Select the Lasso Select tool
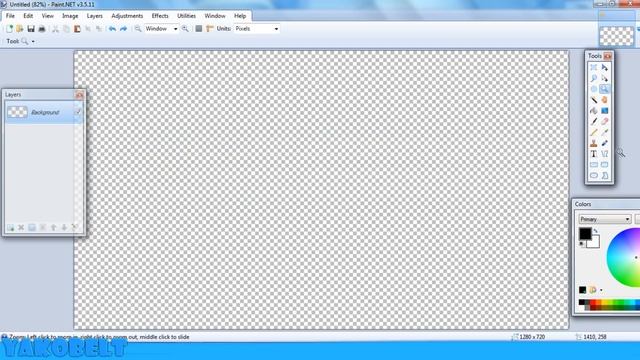The image size is (640, 360). click(x=593, y=78)
